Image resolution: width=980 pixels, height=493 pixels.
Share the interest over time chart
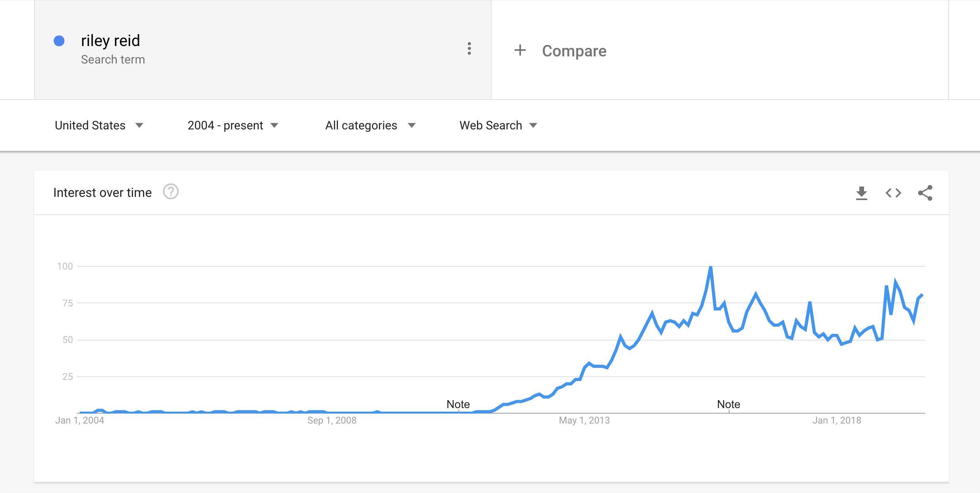click(925, 193)
